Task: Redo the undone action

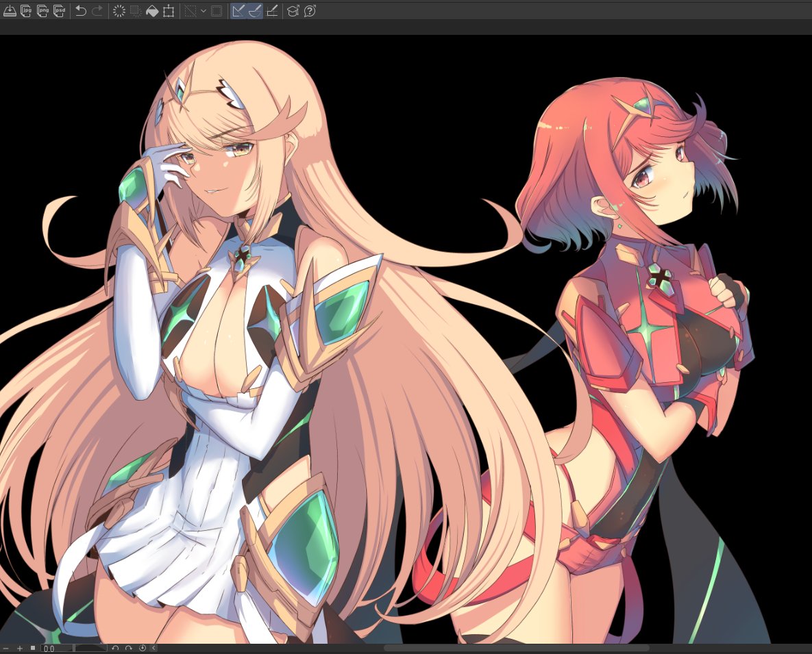Action: pyautogui.click(x=97, y=11)
